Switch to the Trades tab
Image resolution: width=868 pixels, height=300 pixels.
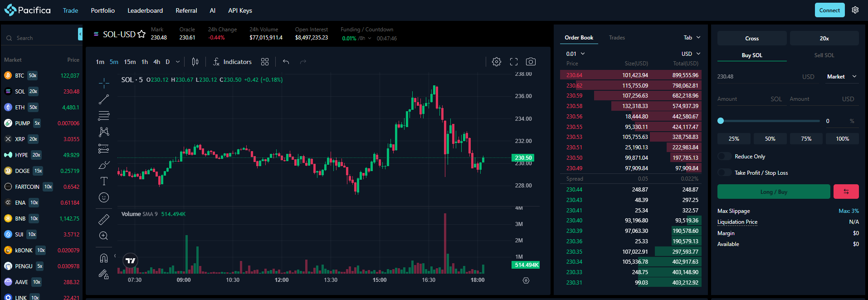point(617,38)
